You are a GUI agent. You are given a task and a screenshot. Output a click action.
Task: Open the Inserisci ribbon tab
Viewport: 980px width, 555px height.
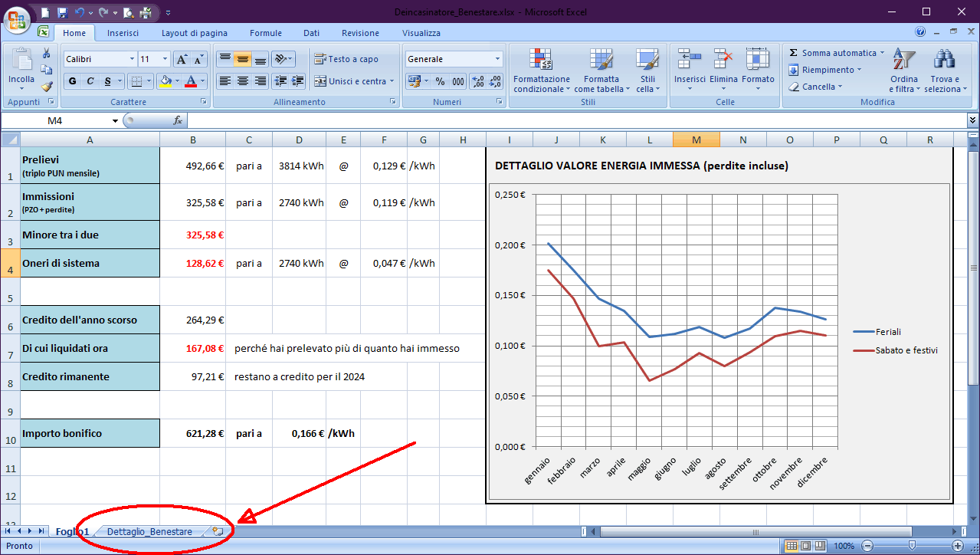123,33
